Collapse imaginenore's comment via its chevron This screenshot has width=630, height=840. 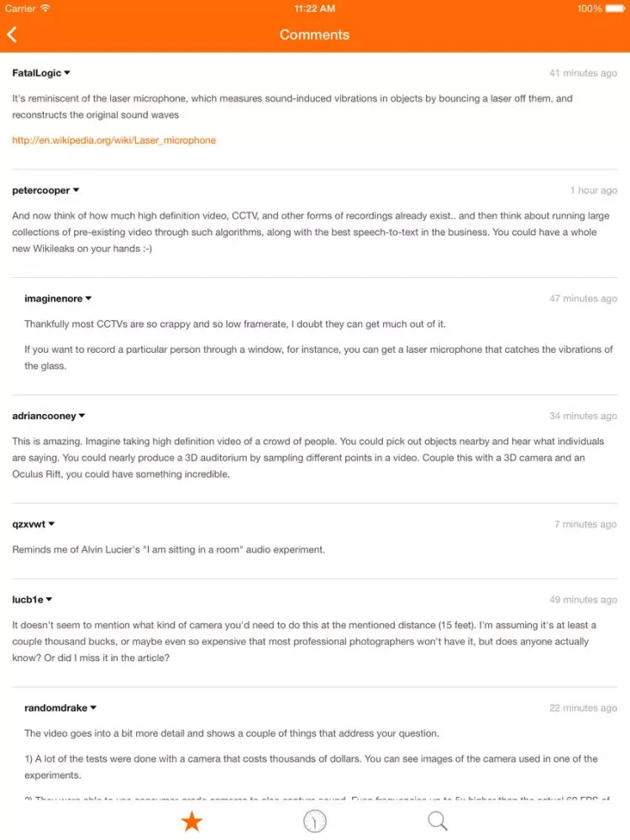pyautogui.click(x=87, y=298)
